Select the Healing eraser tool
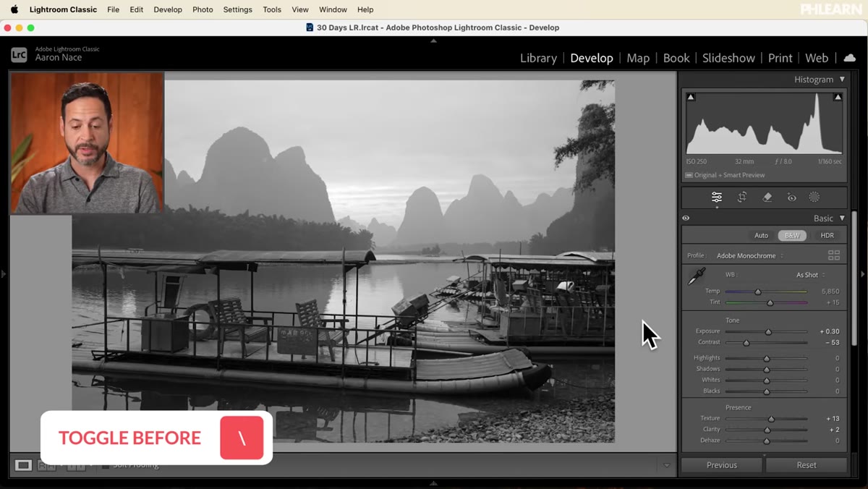 [x=767, y=197]
